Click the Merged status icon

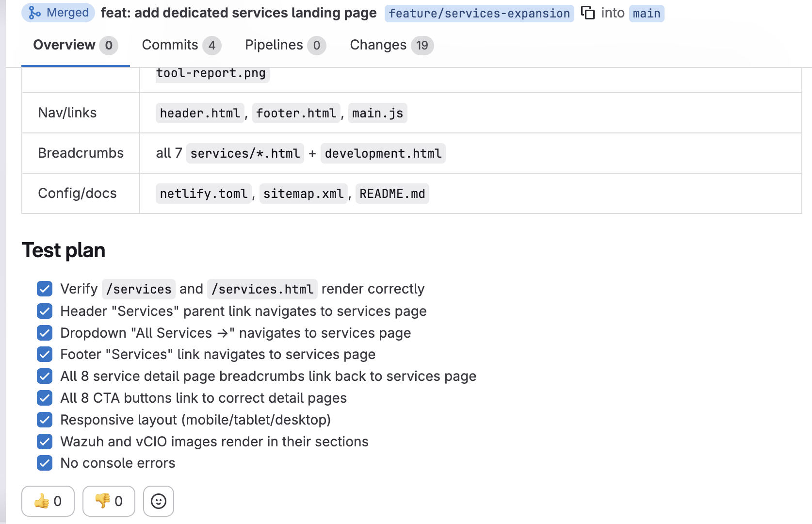pos(33,13)
